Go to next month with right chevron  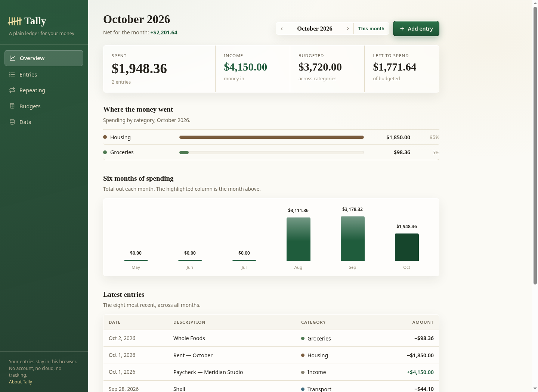[348, 29]
